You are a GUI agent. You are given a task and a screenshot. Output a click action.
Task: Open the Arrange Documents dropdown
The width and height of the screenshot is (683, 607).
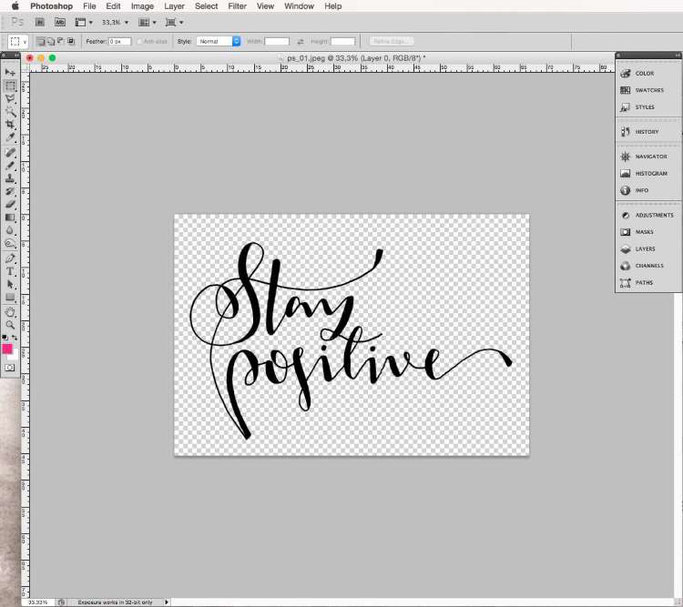(x=147, y=22)
